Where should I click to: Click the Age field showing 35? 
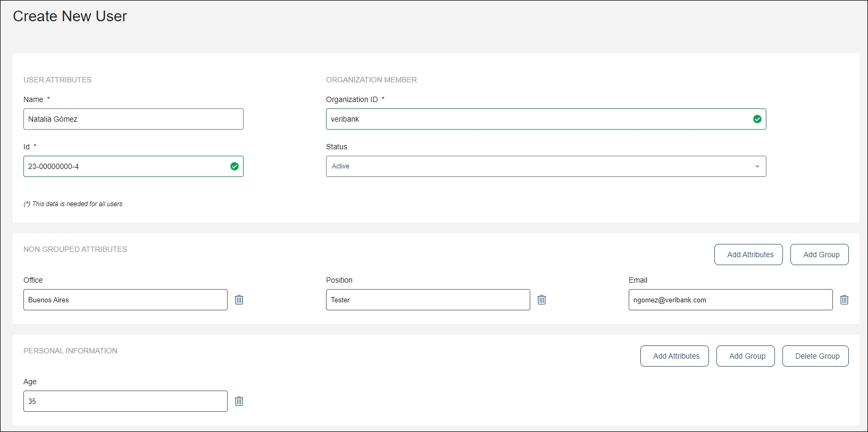click(x=125, y=401)
